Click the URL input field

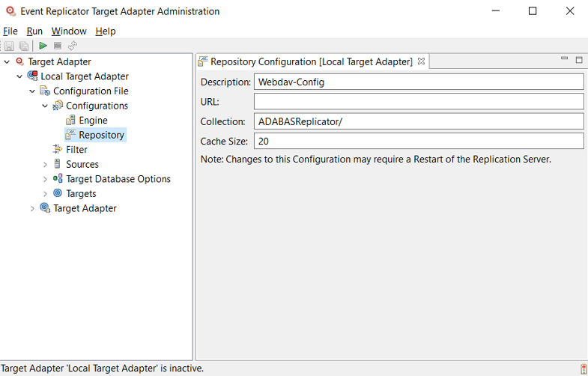(x=418, y=101)
